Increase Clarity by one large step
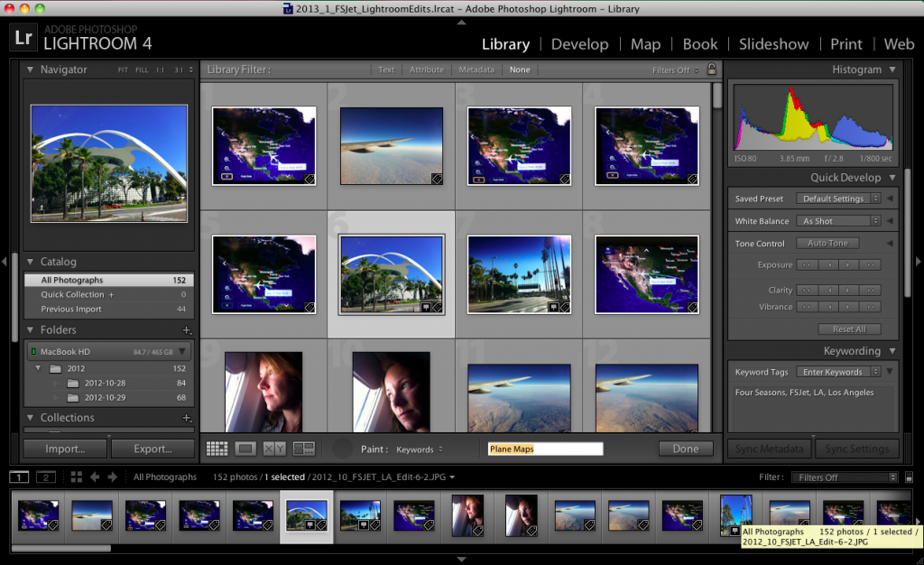The image size is (924, 565). click(871, 290)
